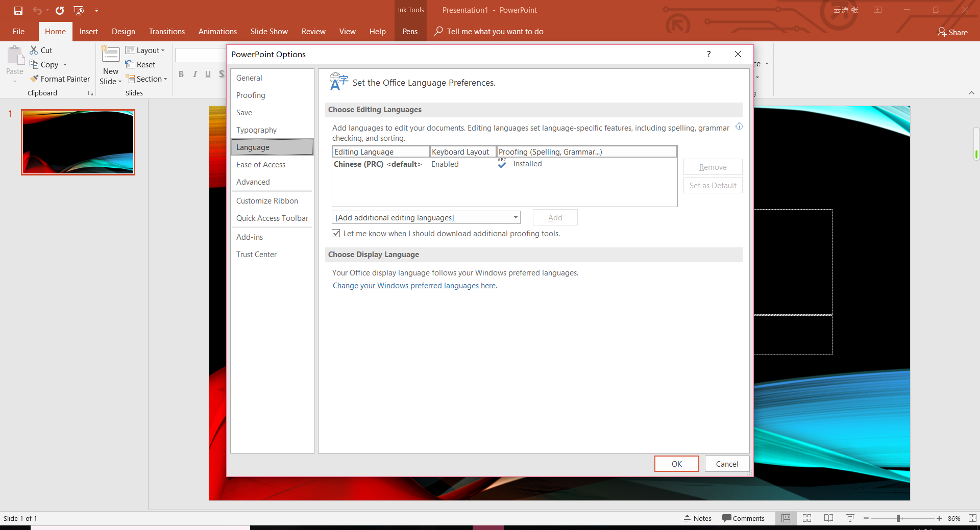The height and width of the screenshot is (530, 980).
Task: Open Comments pane from status bar
Action: pyautogui.click(x=743, y=518)
